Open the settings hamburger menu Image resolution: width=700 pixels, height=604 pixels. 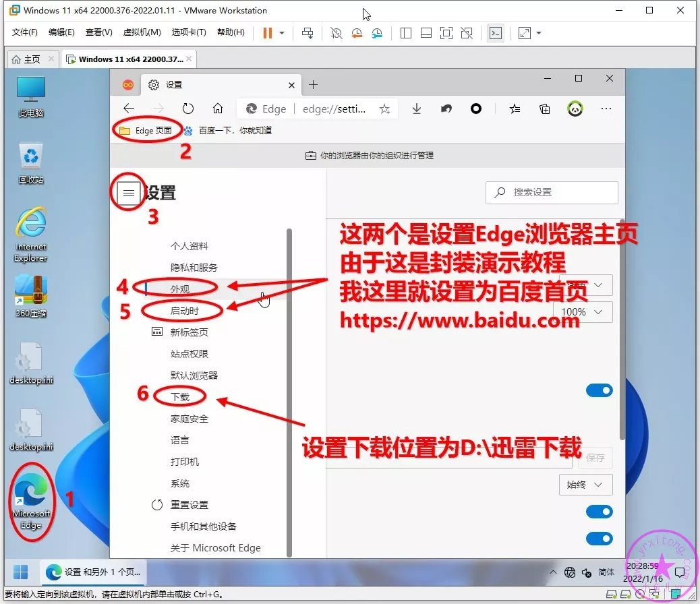pos(129,193)
